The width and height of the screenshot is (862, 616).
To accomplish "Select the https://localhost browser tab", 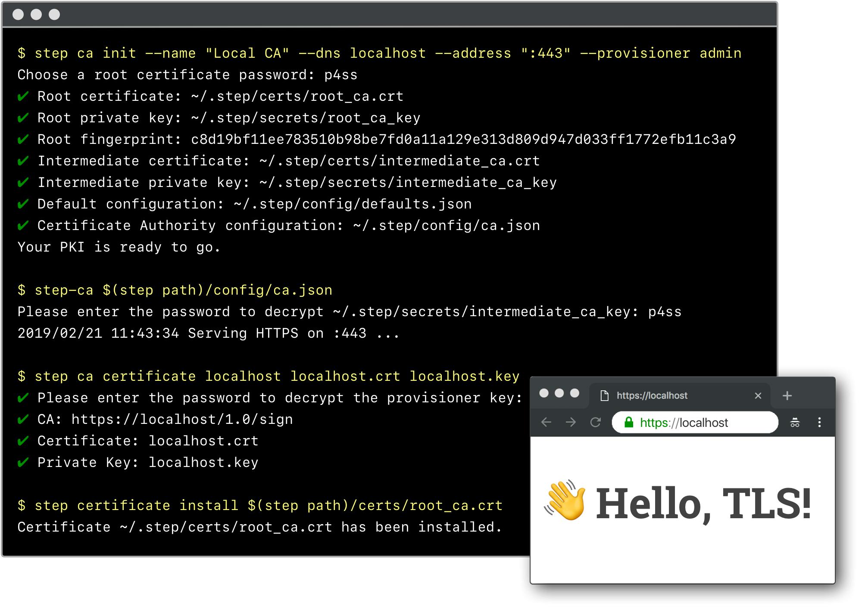I will 651,395.
